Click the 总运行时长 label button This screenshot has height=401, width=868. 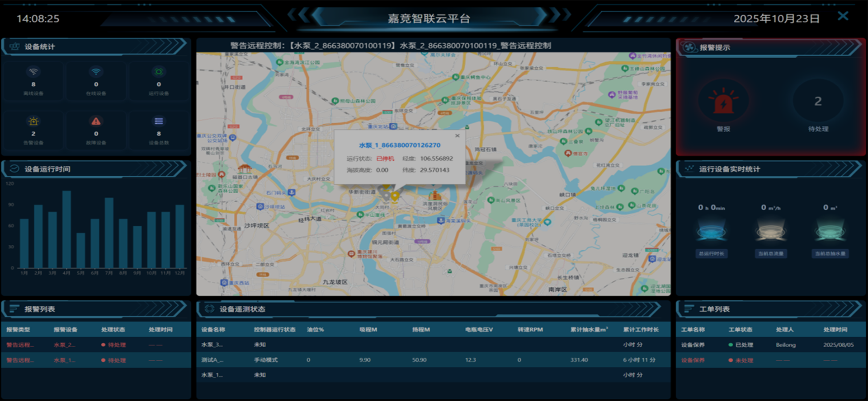711,254
